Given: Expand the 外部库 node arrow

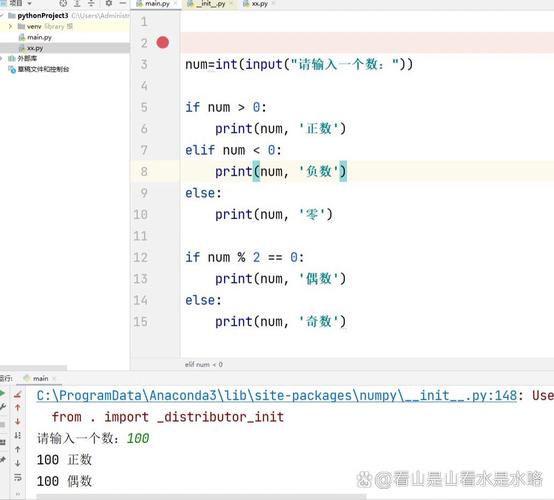Looking at the screenshot, I should coord(2,58).
